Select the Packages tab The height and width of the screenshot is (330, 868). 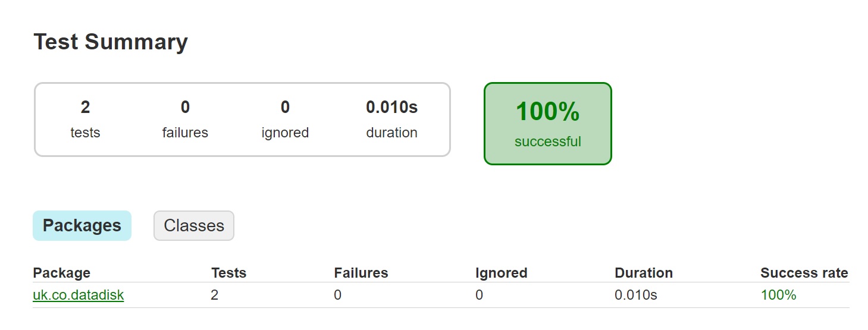pyautogui.click(x=82, y=226)
